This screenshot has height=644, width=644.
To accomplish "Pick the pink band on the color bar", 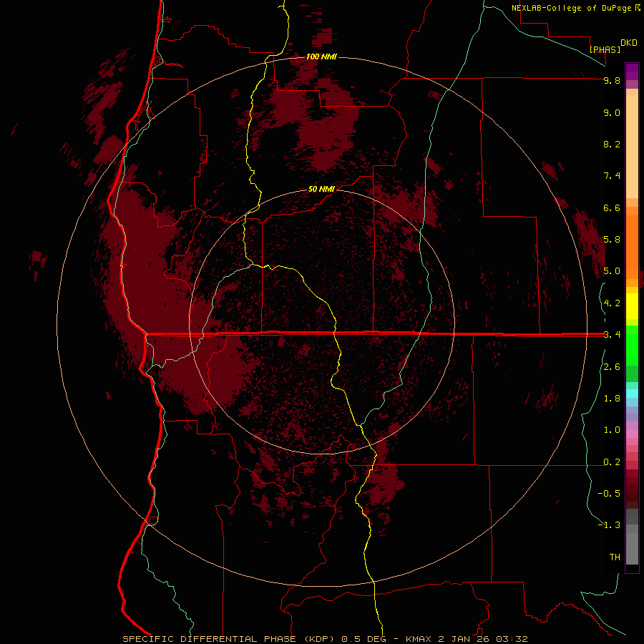I will click(x=632, y=434).
